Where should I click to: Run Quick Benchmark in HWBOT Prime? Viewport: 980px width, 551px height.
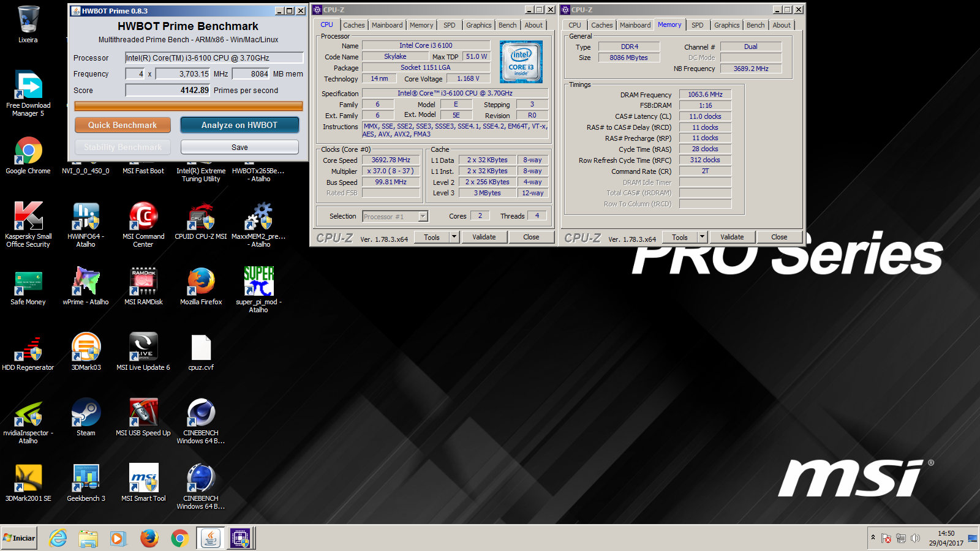pyautogui.click(x=123, y=125)
